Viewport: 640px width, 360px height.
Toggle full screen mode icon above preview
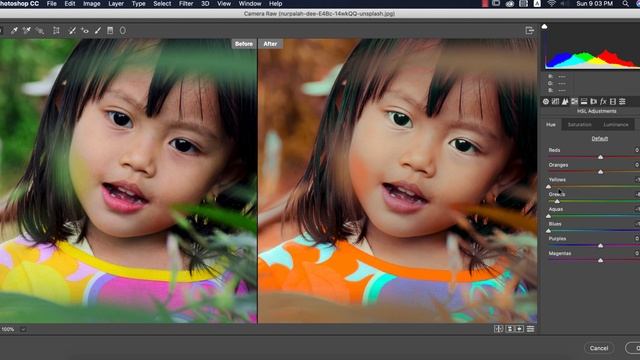pyautogui.click(x=530, y=31)
